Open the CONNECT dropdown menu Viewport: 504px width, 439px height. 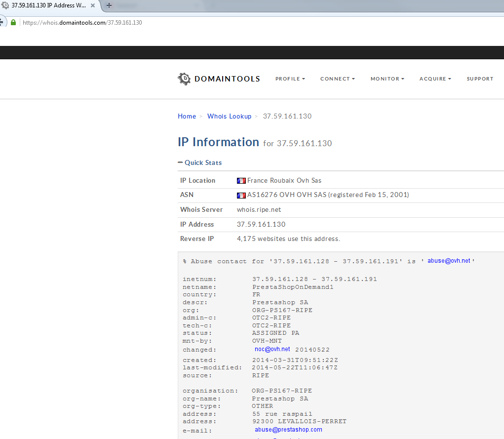click(338, 79)
